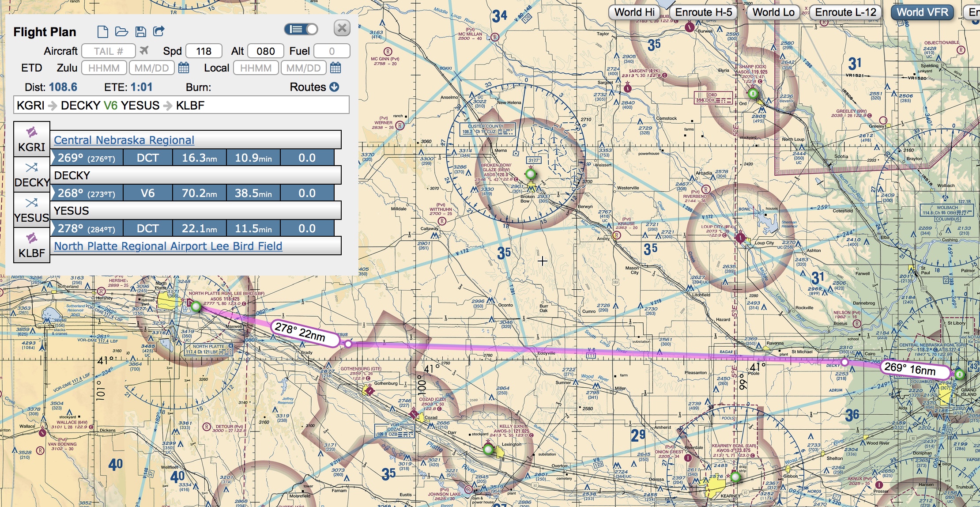Edit the Spd field showing 118

pos(204,51)
